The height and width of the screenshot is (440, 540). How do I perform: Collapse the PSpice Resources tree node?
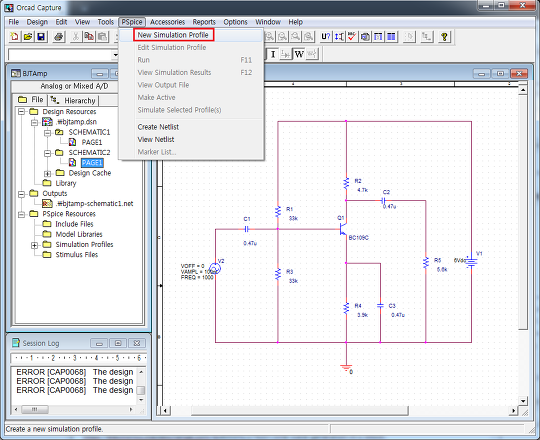(21, 214)
